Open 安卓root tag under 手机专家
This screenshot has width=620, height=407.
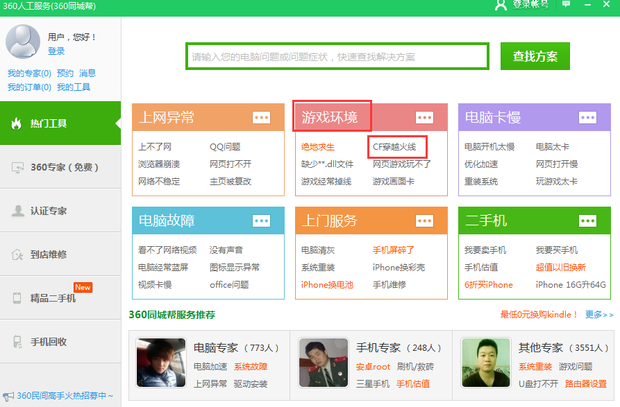(373, 367)
